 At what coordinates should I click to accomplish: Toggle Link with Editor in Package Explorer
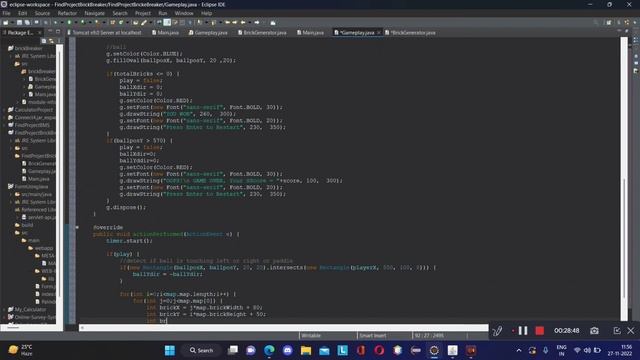point(51,41)
